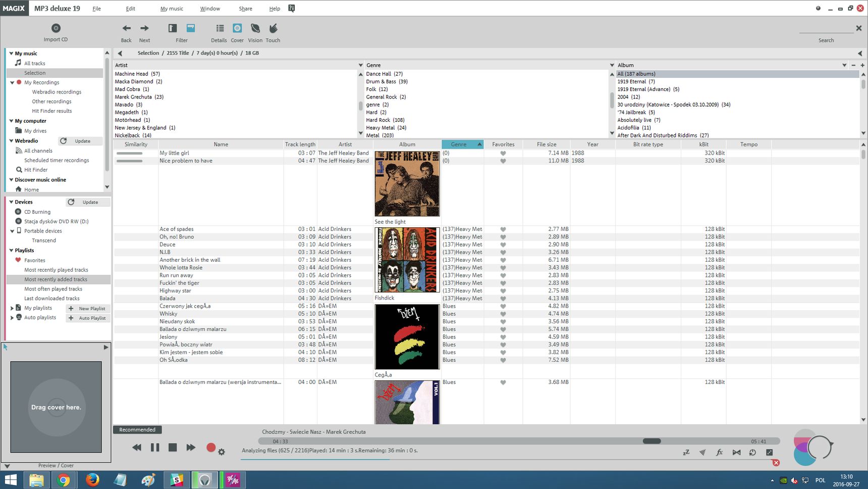Viewport: 868px width, 489px height.
Task: Collapse the Portable devices node
Action: [12, 231]
